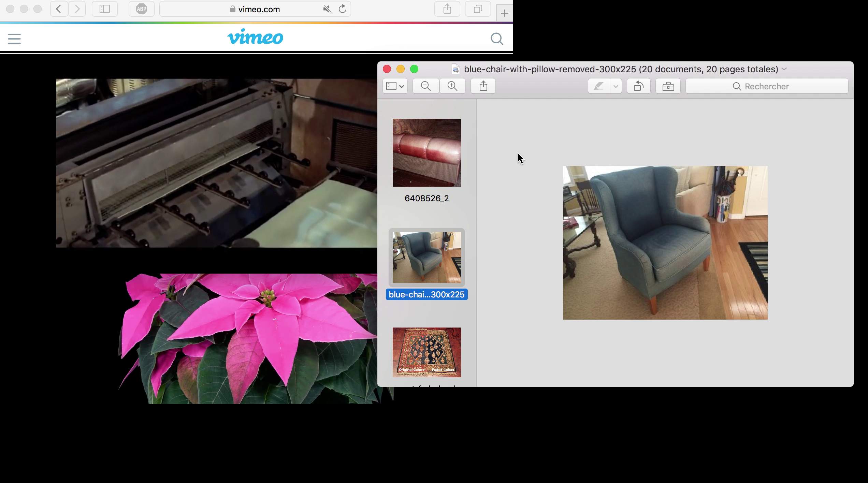Close the Preview window
The width and height of the screenshot is (868, 483).
click(387, 69)
